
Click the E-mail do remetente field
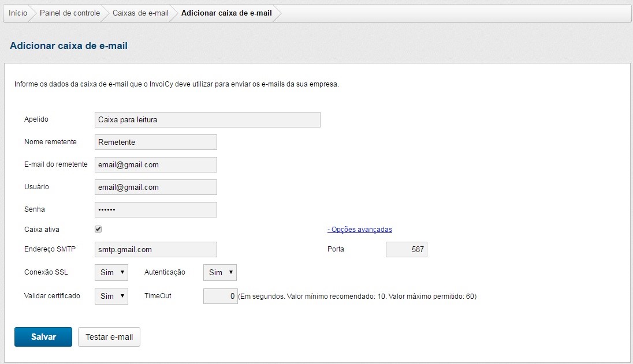[155, 164]
